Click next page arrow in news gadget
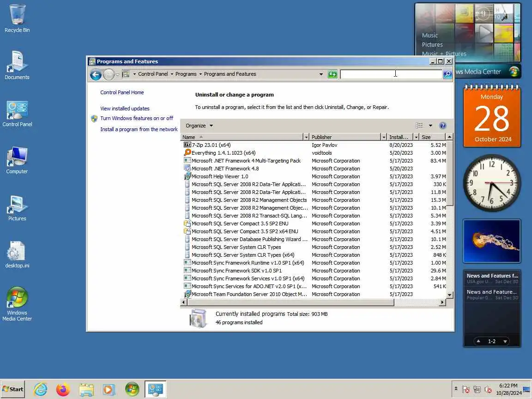Image resolution: width=532 pixels, height=399 pixels. tap(505, 341)
